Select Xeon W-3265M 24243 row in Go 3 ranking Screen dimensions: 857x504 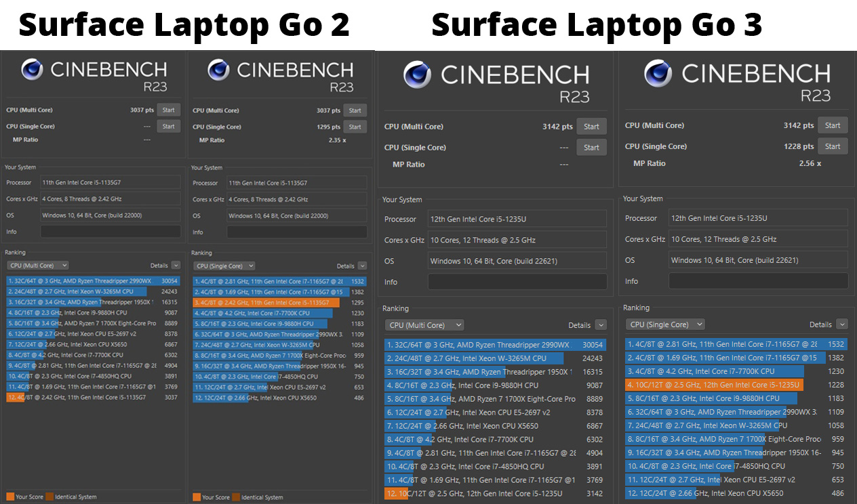point(496,358)
